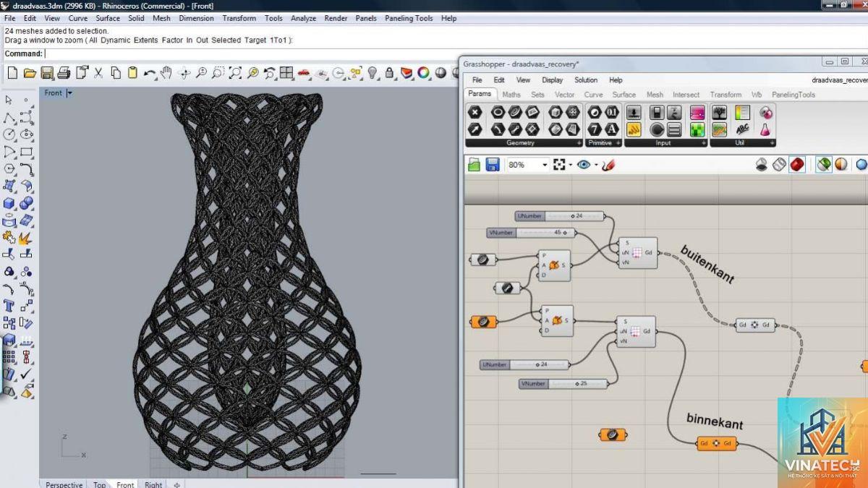
Task: Select the Text T tool
Action: coord(9,307)
